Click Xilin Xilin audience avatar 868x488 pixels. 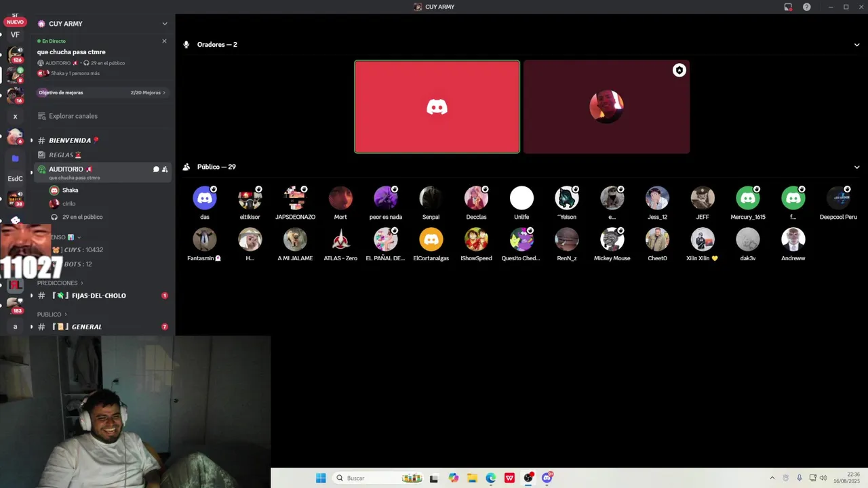point(703,239)
